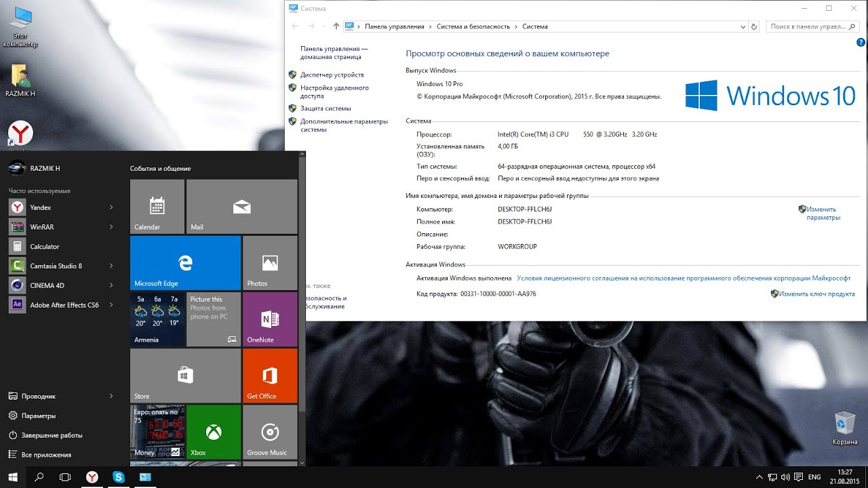
Task: Open the Microsoft Edge tile
Action: tap(185, 263)
